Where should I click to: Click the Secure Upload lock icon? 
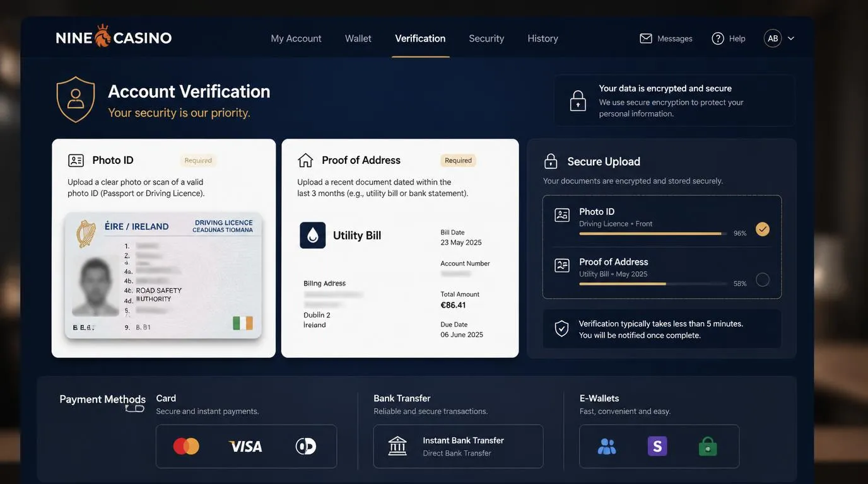551,161
